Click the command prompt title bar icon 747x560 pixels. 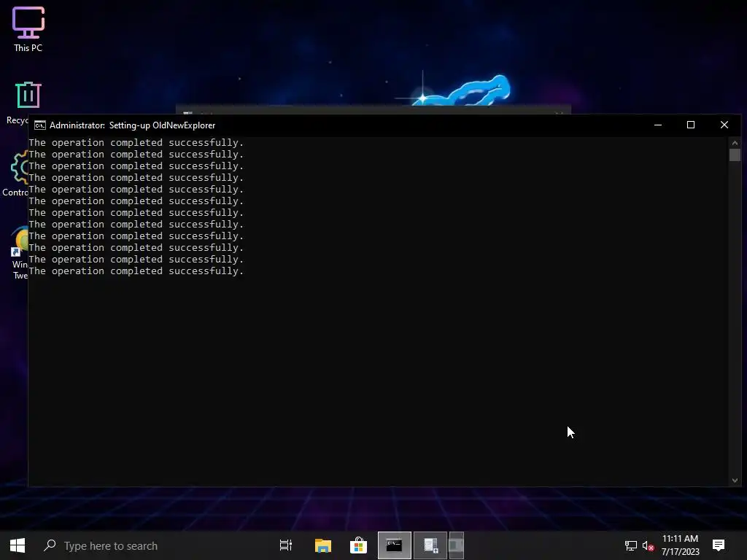click(x=40, y=125)
